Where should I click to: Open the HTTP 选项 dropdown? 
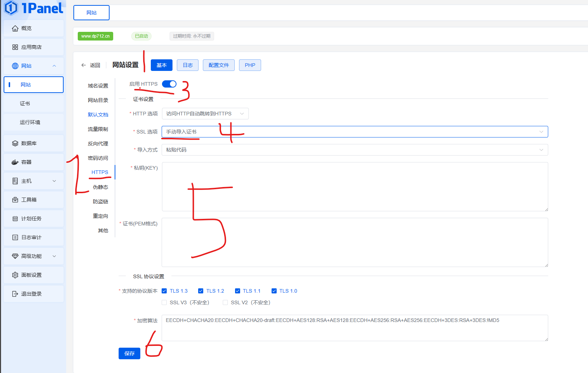click(x=205, y=114)
